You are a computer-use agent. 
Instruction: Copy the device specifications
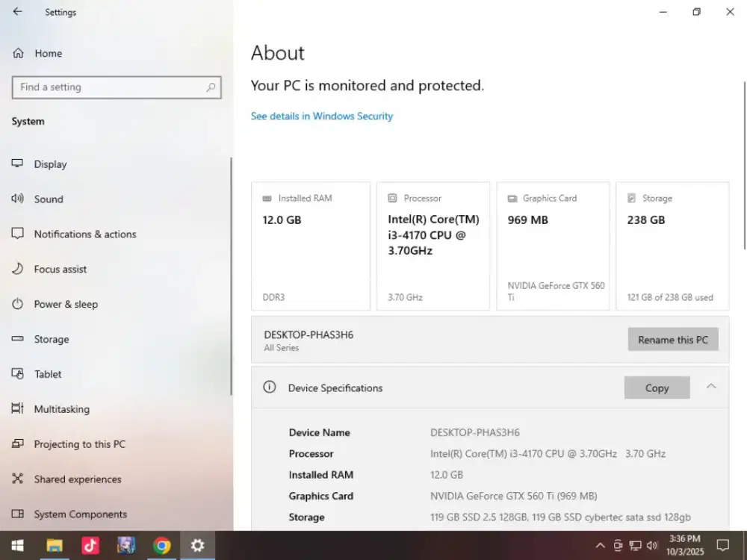[x=657, y=388]
